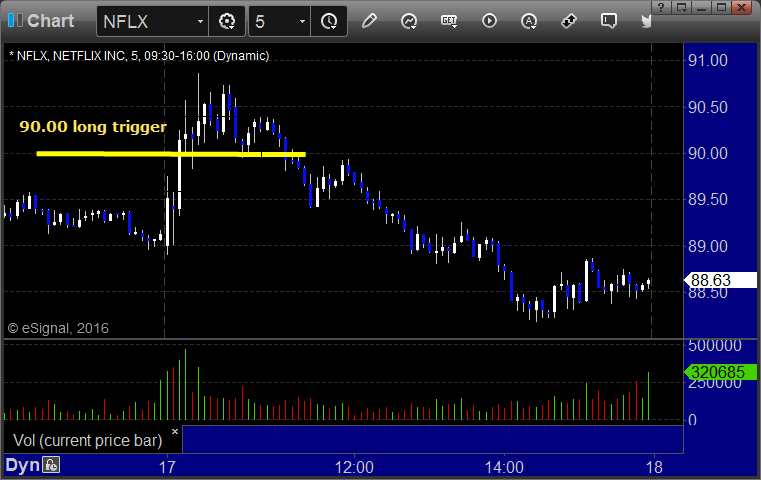Click the 90.50 price axis label
This screenshot has width=761, height=480.
pyautogui.click(x=708, y=107)
